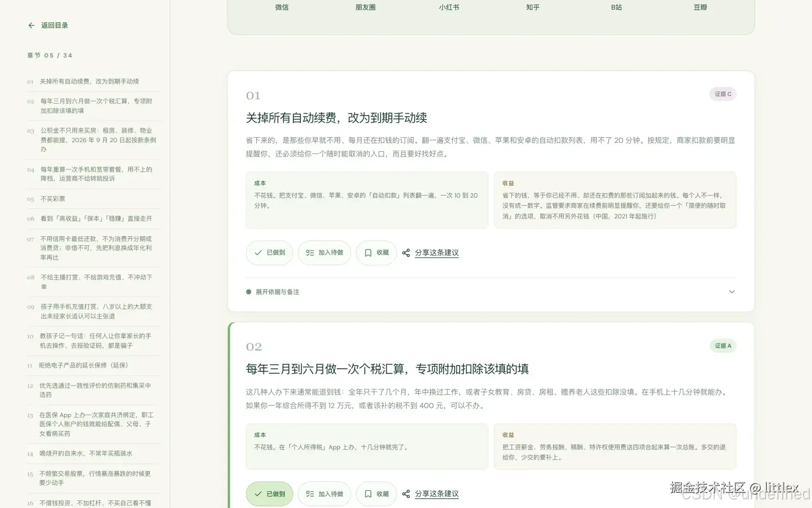Open sidebar item 07 不用信用卡最低还款

pyautogui.click(x=93, y=248)
